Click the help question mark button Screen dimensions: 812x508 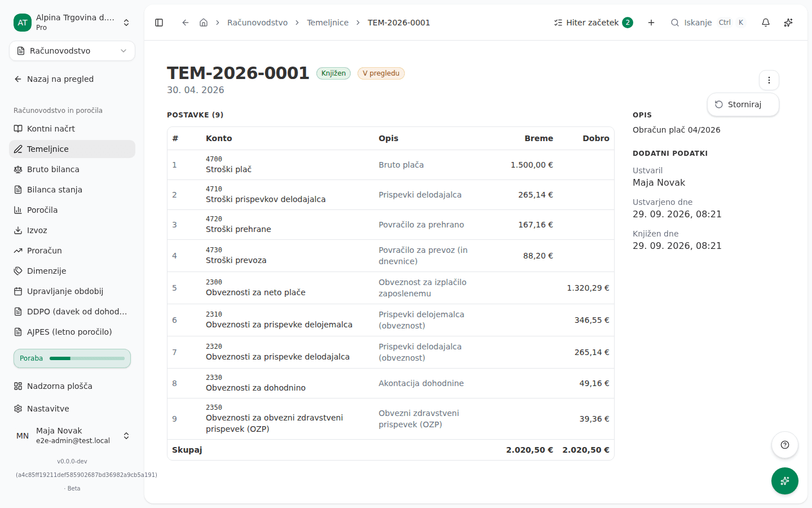(x=785, y=445)
